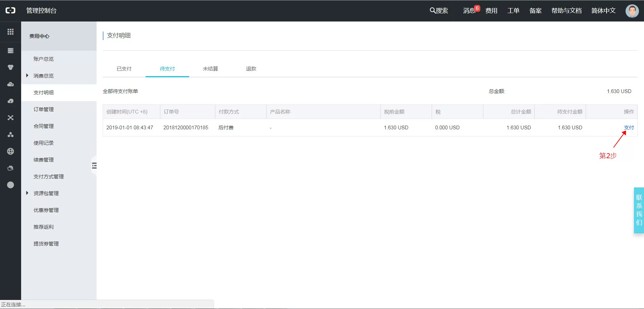644x309 pixels.
Task: Go to 账户总览 in side menu
Action: (44, 59)
